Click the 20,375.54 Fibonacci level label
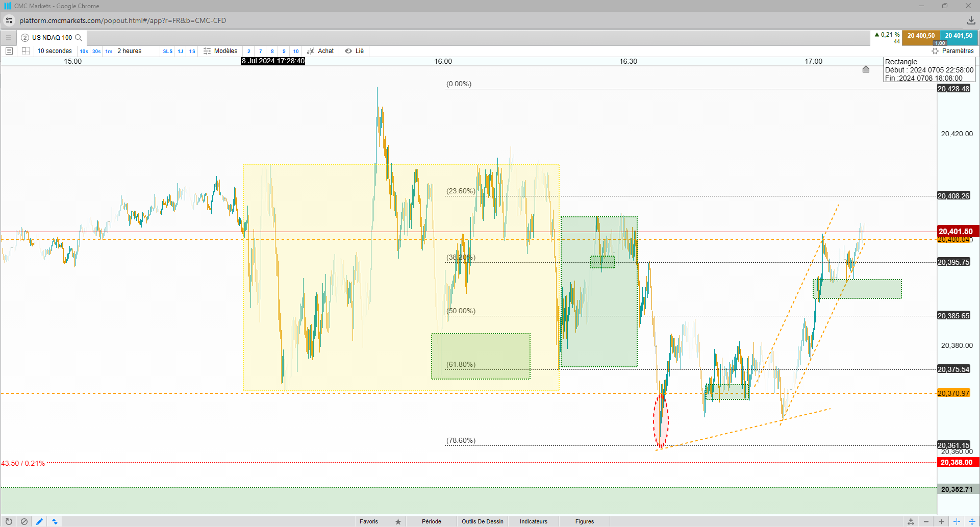The image size is (980, 527). (x=953, y=369)
